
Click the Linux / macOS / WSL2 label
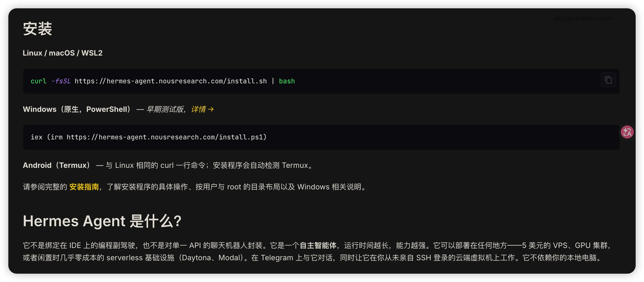(63, 53)
